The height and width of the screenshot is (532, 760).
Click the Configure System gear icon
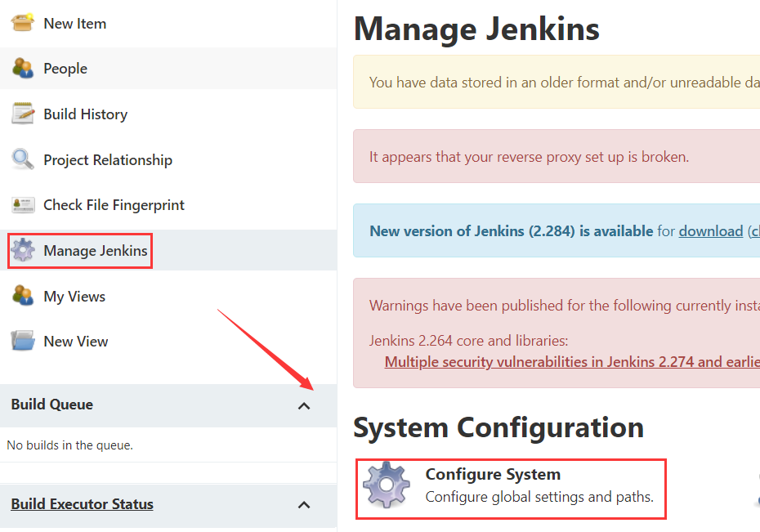pos(387,485)
